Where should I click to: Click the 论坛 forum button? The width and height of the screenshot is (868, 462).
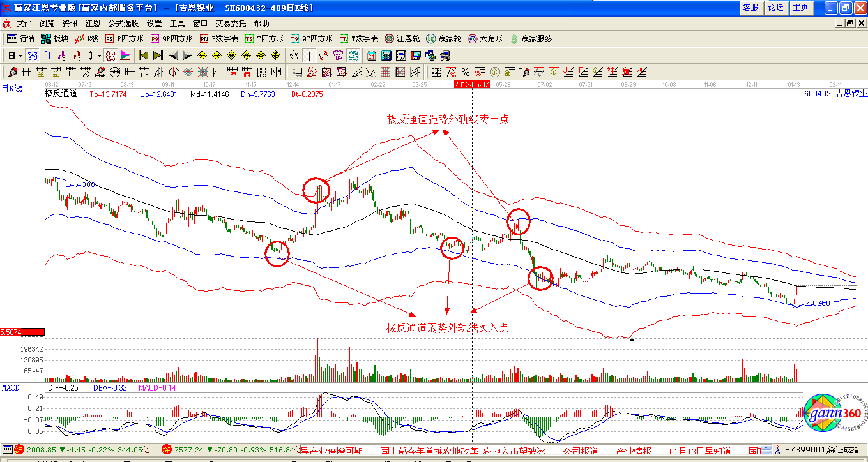[x=775, y=8]
